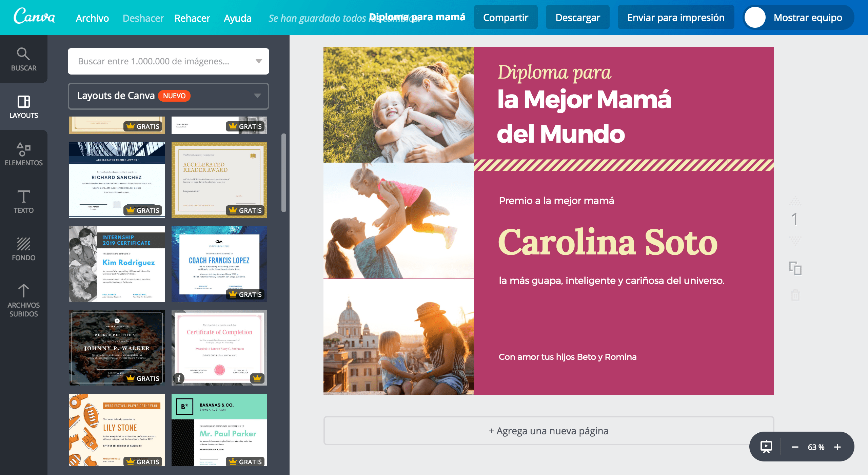
Task: Expand Layouts de Canva dropdown
Action: 169,96
